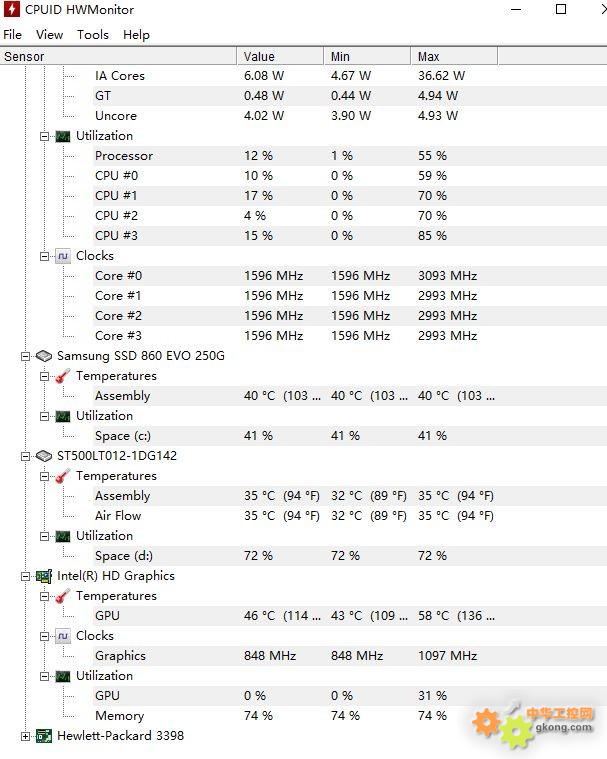Click the Samsung SSD Temperatures thermometer icon
This screenshot has height=759, width=607.
(x=63, y=376)
